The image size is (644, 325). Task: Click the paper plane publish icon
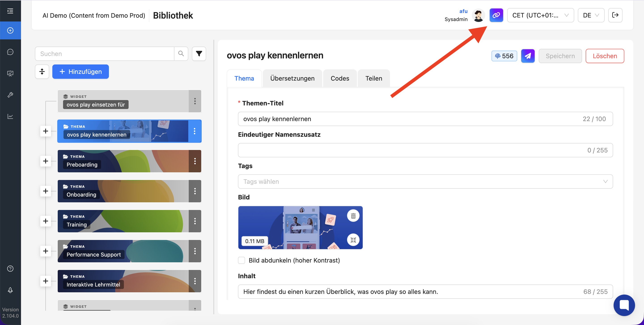pos(527,56)
